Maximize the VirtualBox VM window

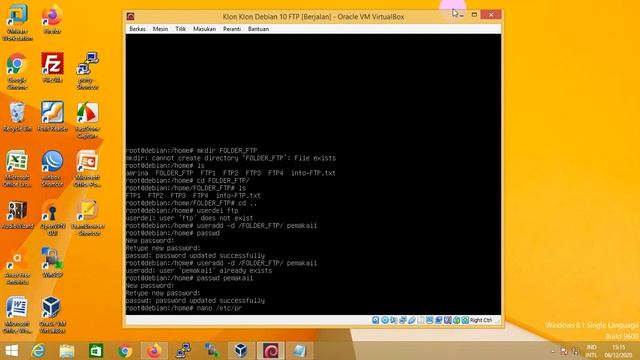point(474,15)
